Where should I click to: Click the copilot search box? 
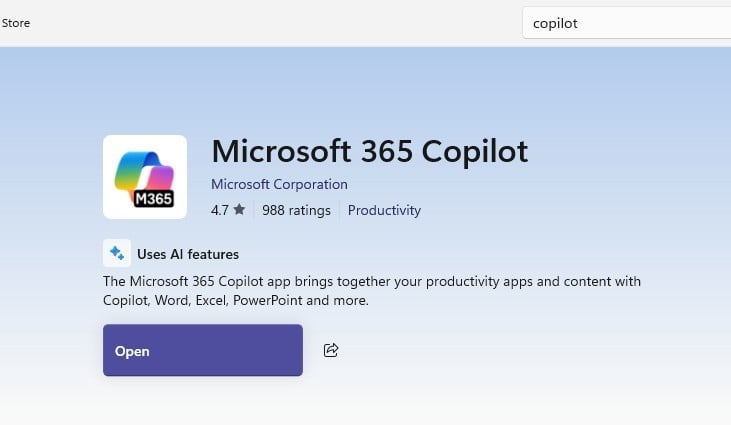(625, 23)
